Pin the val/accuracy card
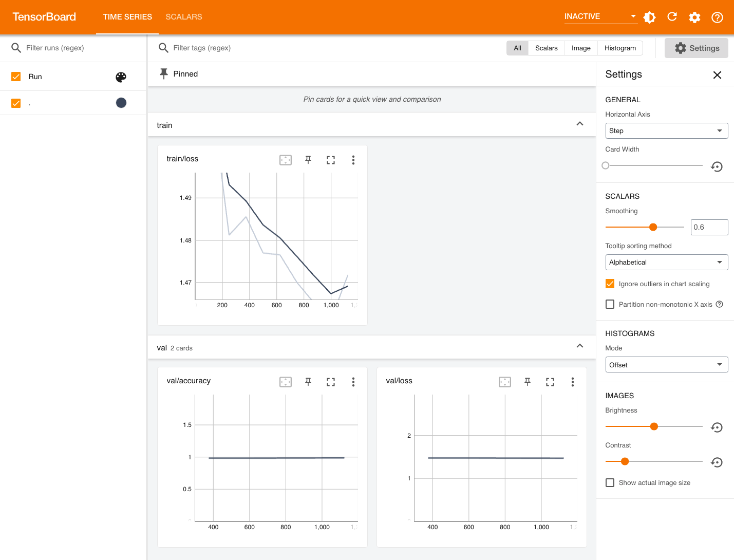734x560 pixels. pos(308,382)
